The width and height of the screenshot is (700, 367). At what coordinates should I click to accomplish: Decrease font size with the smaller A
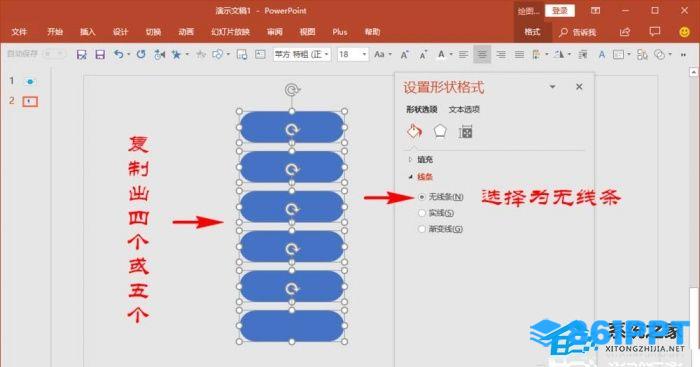tap(422, 55)
